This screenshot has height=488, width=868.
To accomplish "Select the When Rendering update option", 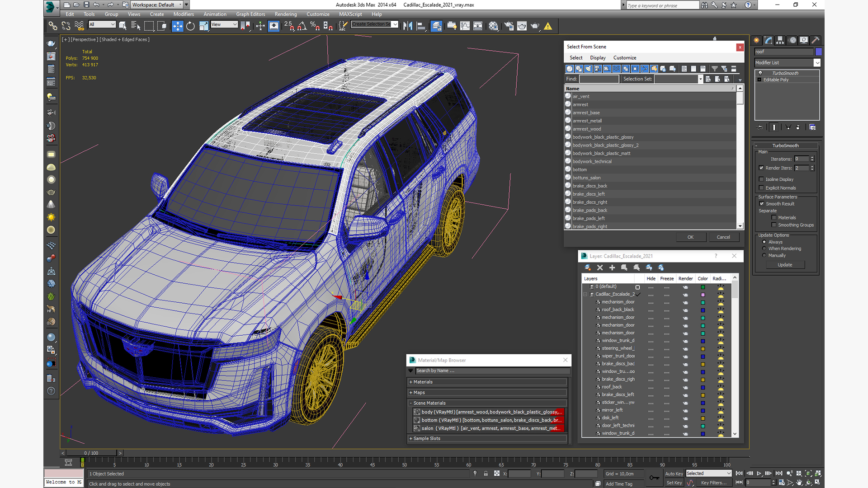I will (764, 249).
